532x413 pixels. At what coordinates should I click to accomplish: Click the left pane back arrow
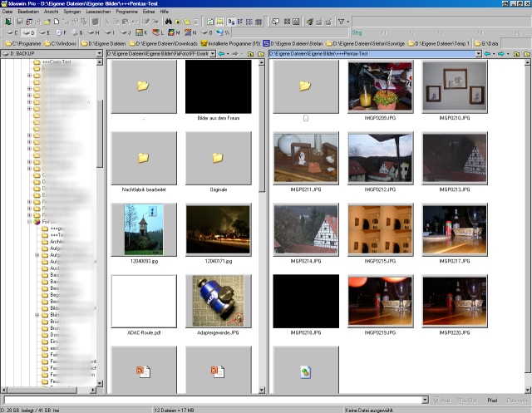tap(222, 53)
